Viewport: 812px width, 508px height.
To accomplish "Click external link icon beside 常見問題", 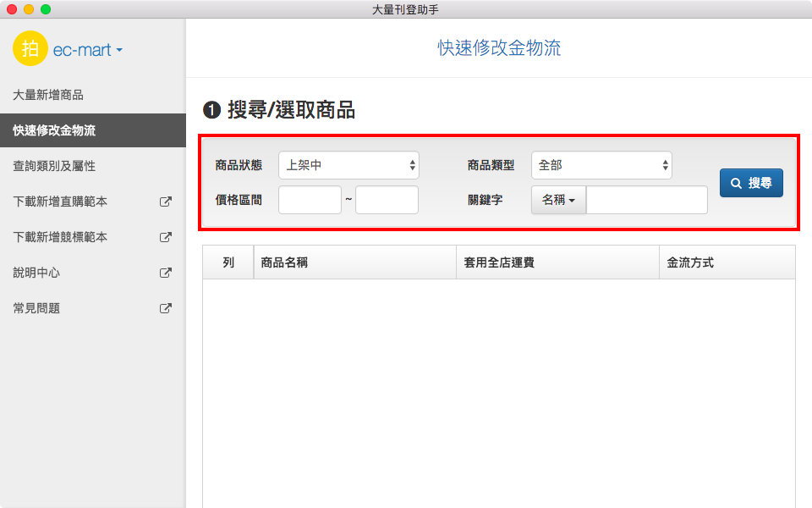I will [x=166, y=309].
